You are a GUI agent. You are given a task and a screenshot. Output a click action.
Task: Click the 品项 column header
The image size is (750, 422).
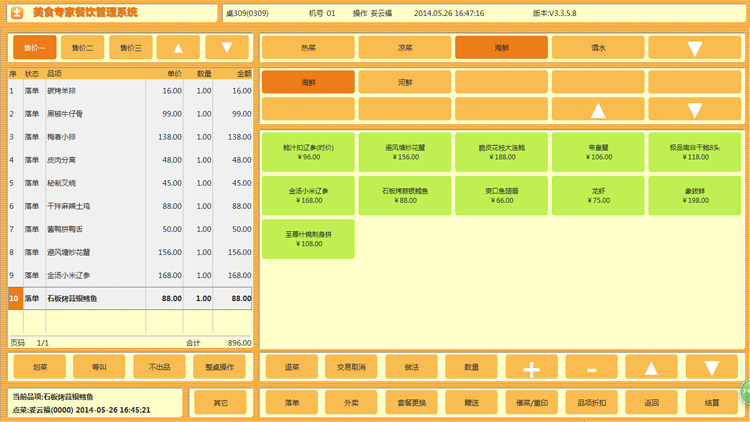[x=54, y=73]
